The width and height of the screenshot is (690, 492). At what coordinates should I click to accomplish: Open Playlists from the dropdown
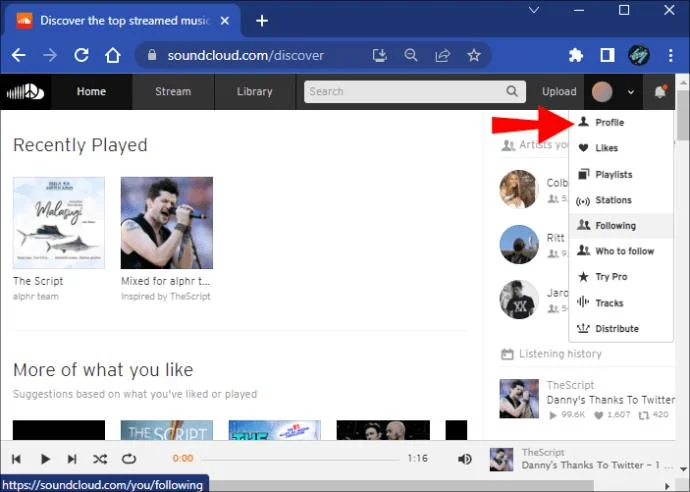pos(621,174)
